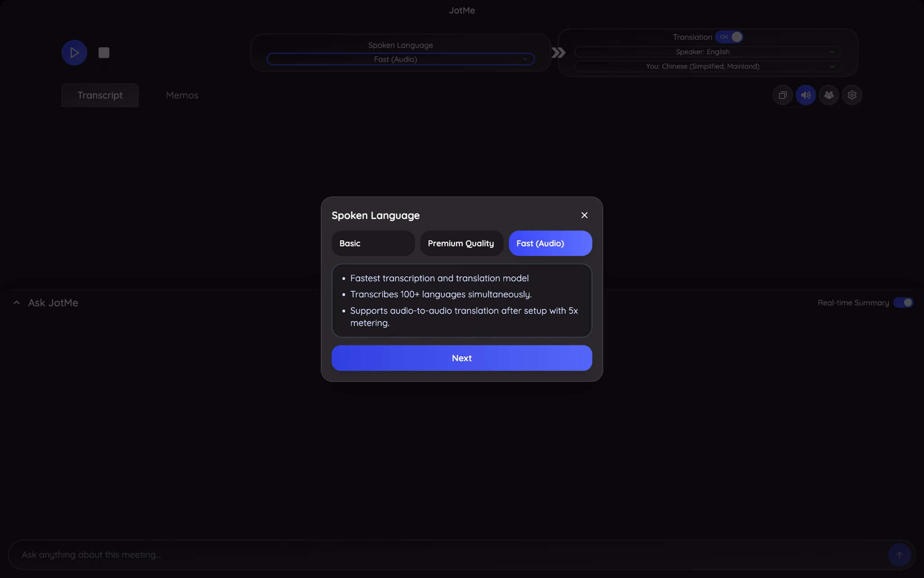Click the Fastest transcription and translation model text
Image resolution: width=924 pixels, height=578 pixels.
[439, 278]
